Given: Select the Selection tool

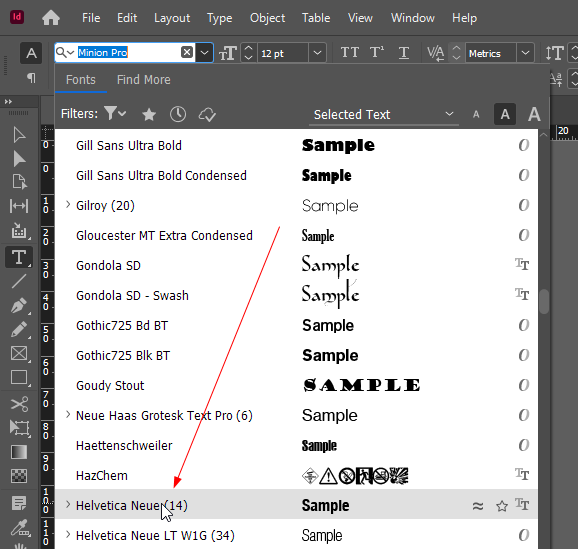Looking at the screenshot, I should point(19,135).
